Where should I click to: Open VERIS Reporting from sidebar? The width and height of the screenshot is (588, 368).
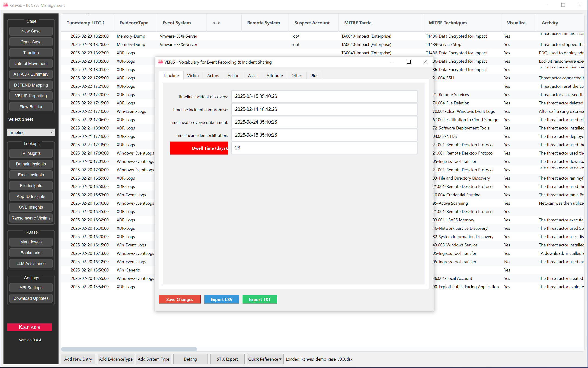(31, 96)
